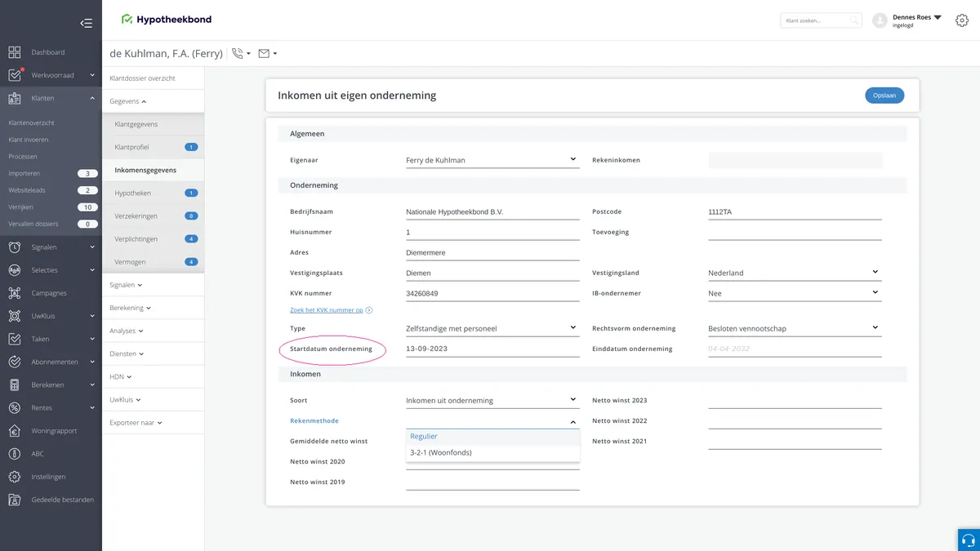Select the Regulier option in Rekenmethode list
Image resolution: width=980 pixels, height=551 pixels.
492,437
